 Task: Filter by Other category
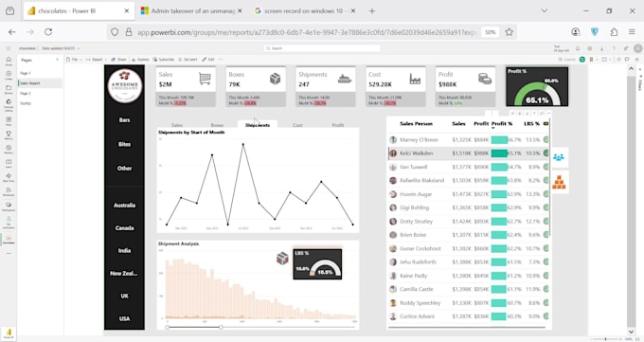pos(124,168)
